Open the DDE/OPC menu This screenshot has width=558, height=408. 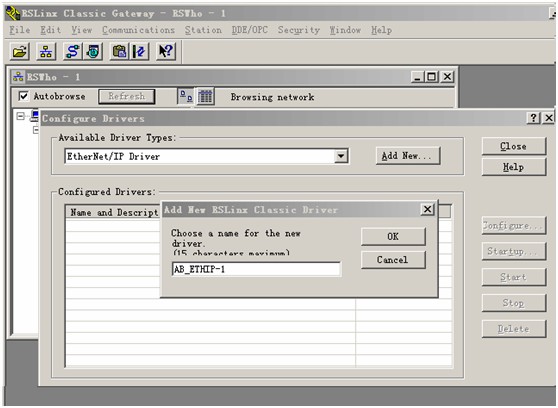point(250,30)
